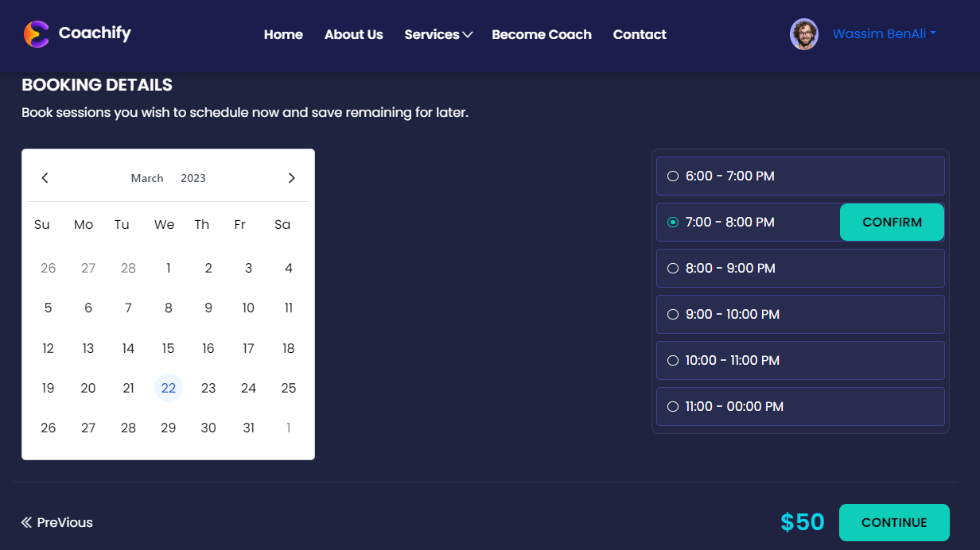The image size is (980, 550).
Task: Click the user profile avatar
Action: coord(803,34)
